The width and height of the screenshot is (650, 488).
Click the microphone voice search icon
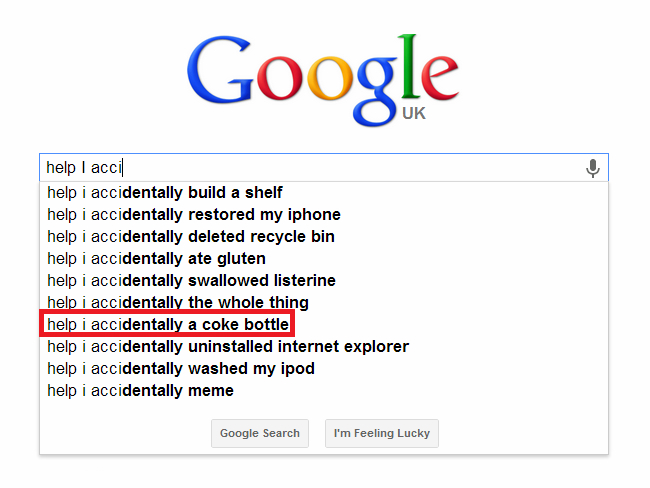click(x=592, y=168)
